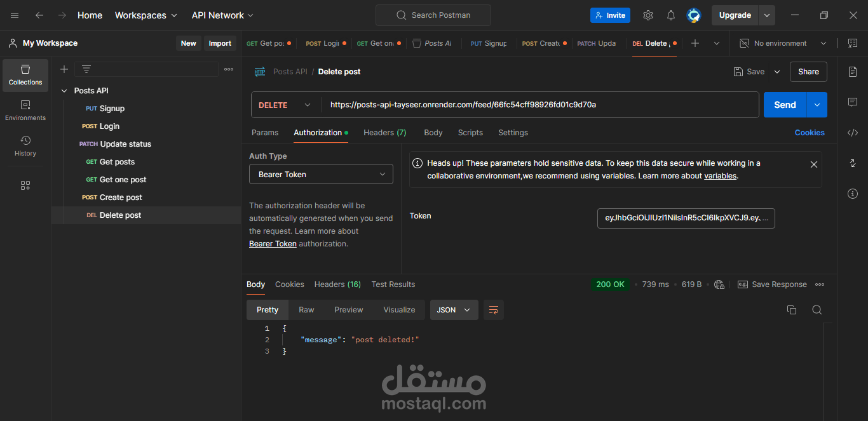Copy the response body

pos(792,310)
